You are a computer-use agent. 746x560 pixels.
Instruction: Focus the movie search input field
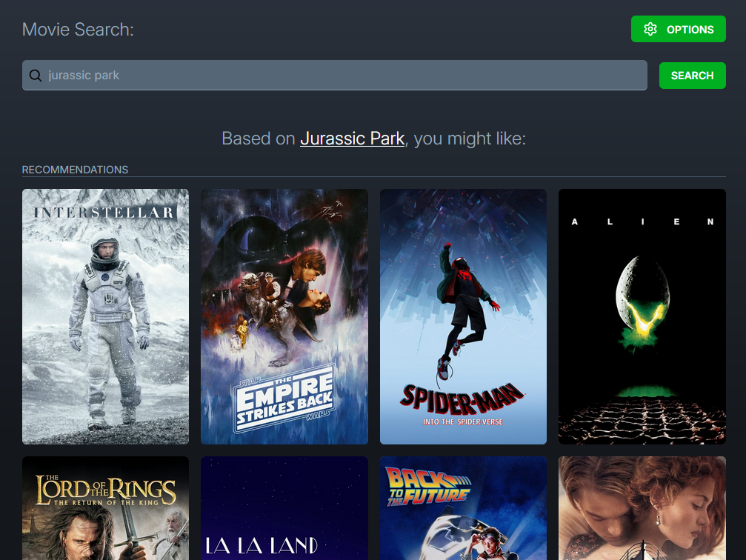(334, 75)
